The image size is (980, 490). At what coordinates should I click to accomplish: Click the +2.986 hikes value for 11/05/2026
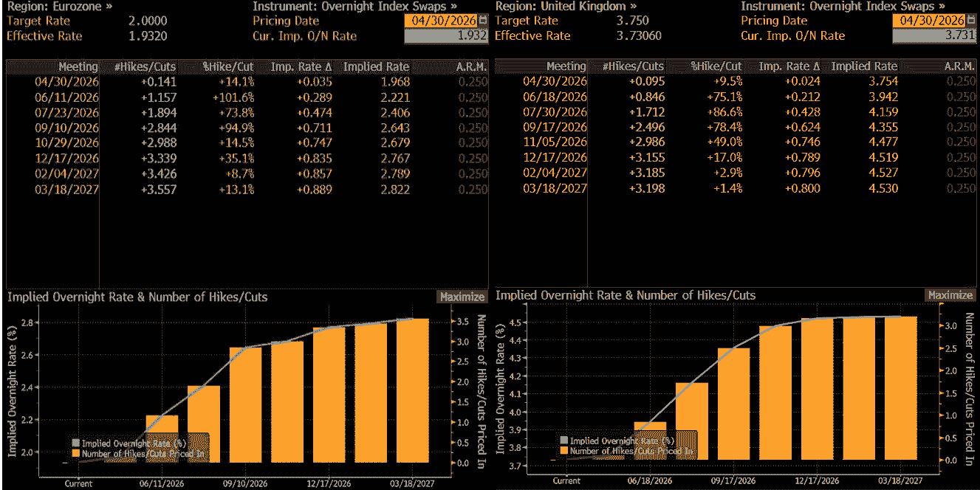647,142
